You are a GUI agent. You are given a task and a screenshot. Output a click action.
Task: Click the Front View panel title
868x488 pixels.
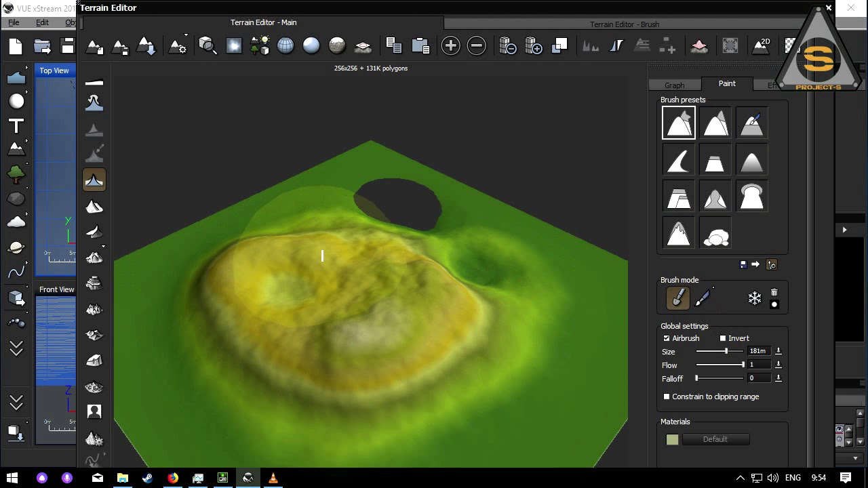[57, 289]
